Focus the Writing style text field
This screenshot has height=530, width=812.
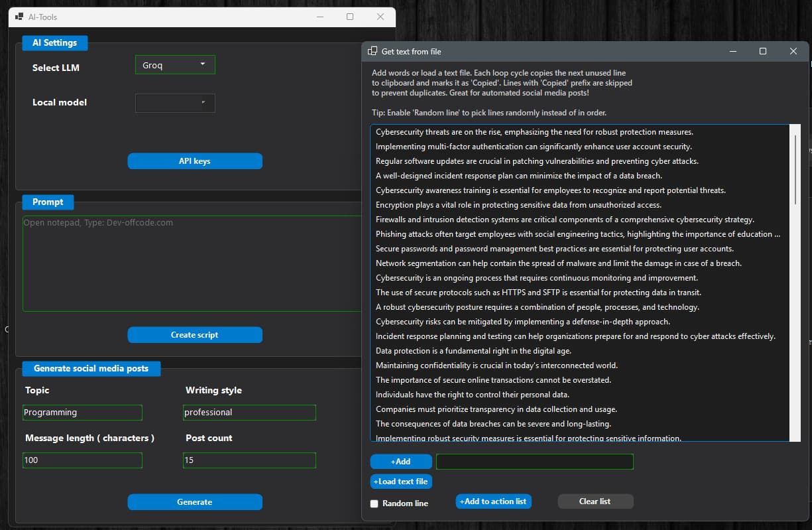(249, 412)
